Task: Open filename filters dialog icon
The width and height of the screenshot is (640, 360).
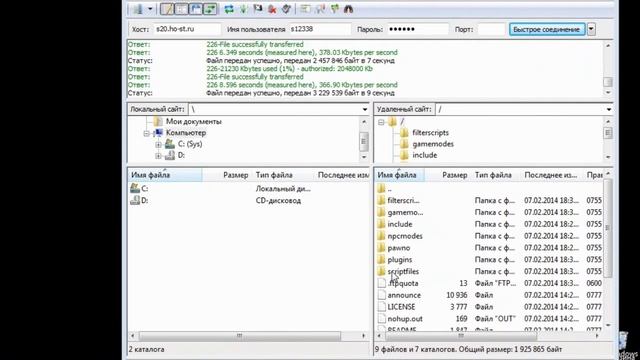Action: tap(305, 9)
